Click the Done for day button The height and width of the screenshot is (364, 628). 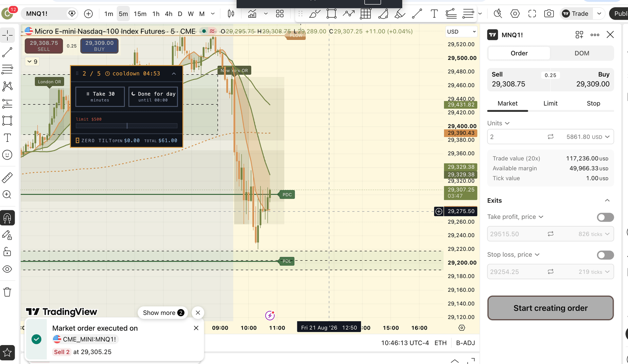153,97
